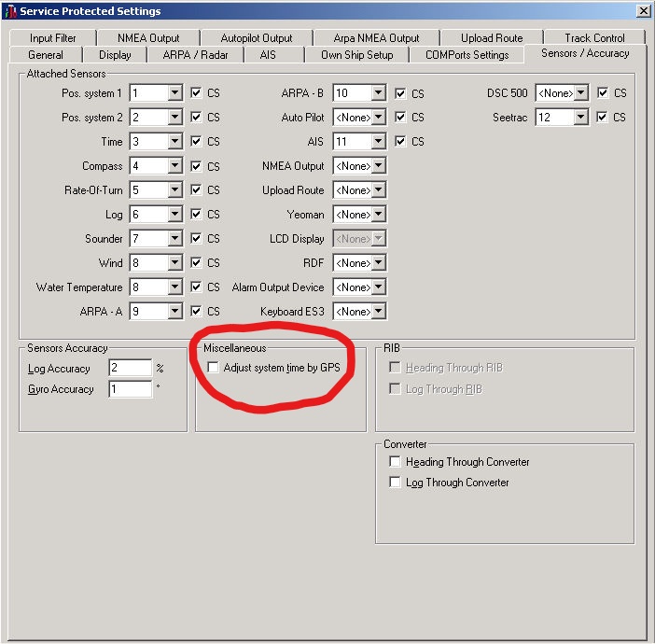Open the Own Ship Setup tab
This screenshot has height=644, width=655.
coord(356,55)
